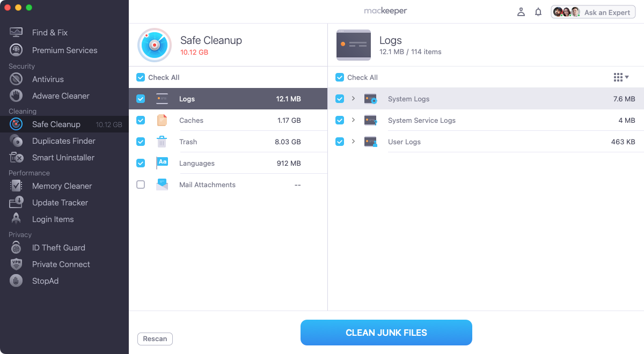The height and width of the screenshot is (354, 644).
Task: Select the System Service Logs label
Action: [x=422, y=120]
